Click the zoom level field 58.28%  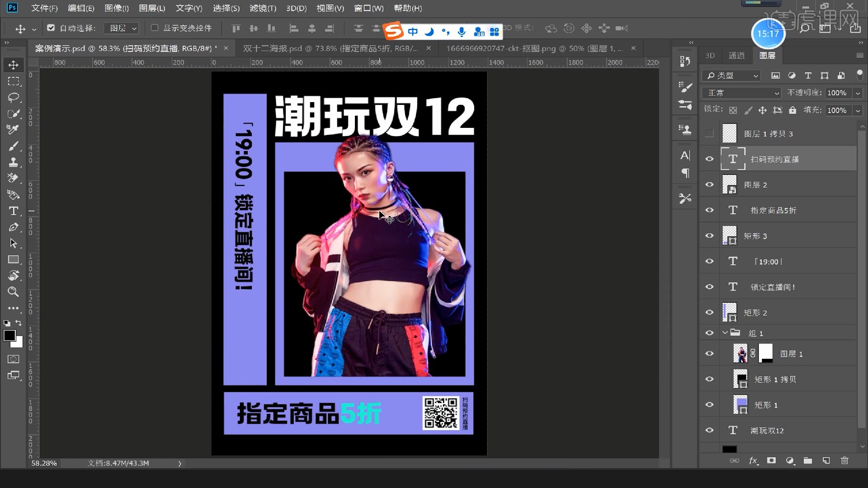point(44,464)
